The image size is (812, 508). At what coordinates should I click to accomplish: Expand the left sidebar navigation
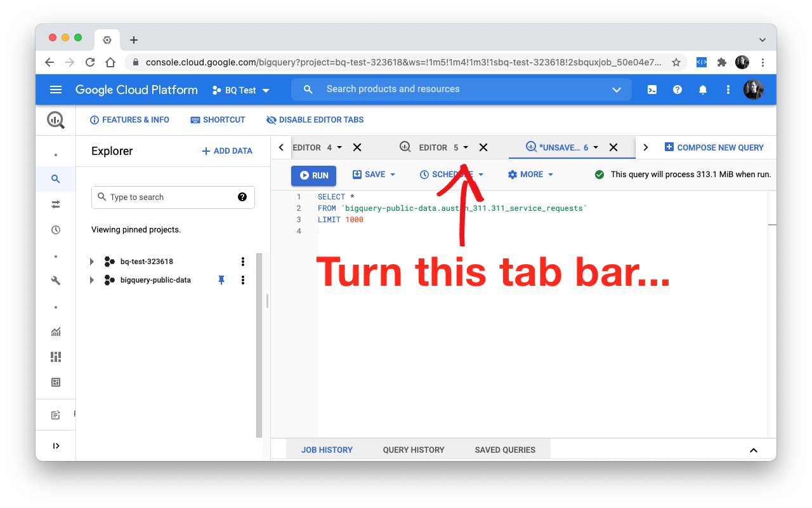[x=56, y=446]
